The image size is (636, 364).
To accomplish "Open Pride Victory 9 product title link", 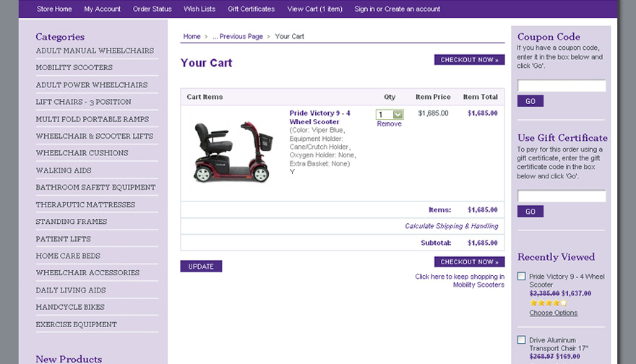I will [319, 118].
